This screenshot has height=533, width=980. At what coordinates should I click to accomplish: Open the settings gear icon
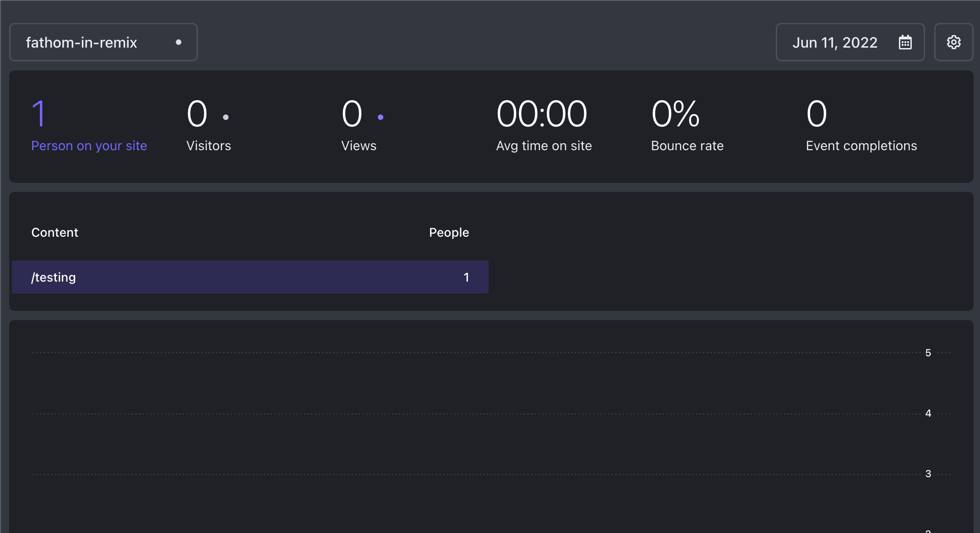coord(953,42)
